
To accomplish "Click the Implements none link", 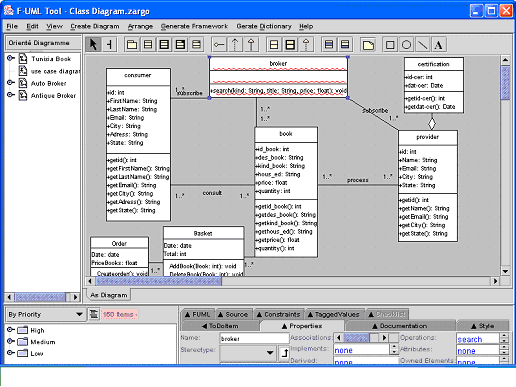I will (343, 350).
